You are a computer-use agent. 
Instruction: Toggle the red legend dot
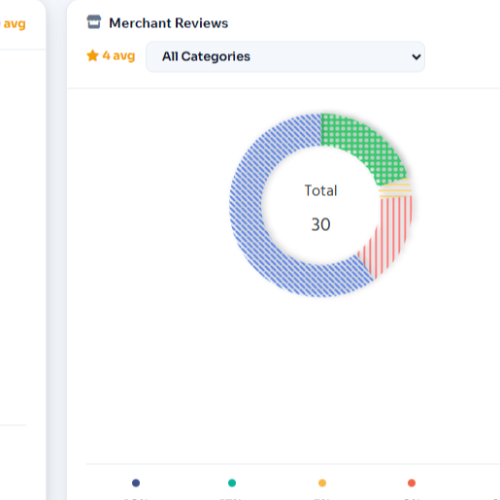click(x=412, y=483)
